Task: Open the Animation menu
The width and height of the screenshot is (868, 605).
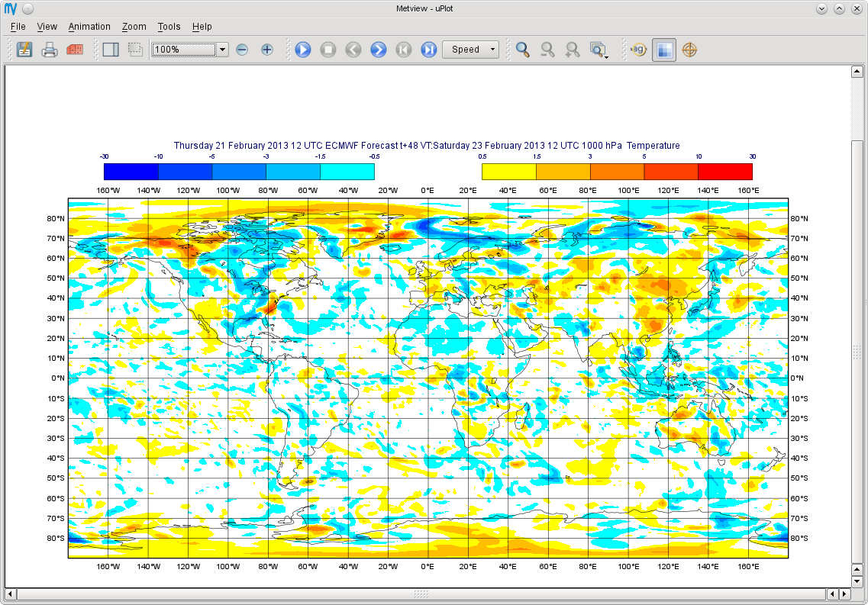Action: [x=89, y=27]
